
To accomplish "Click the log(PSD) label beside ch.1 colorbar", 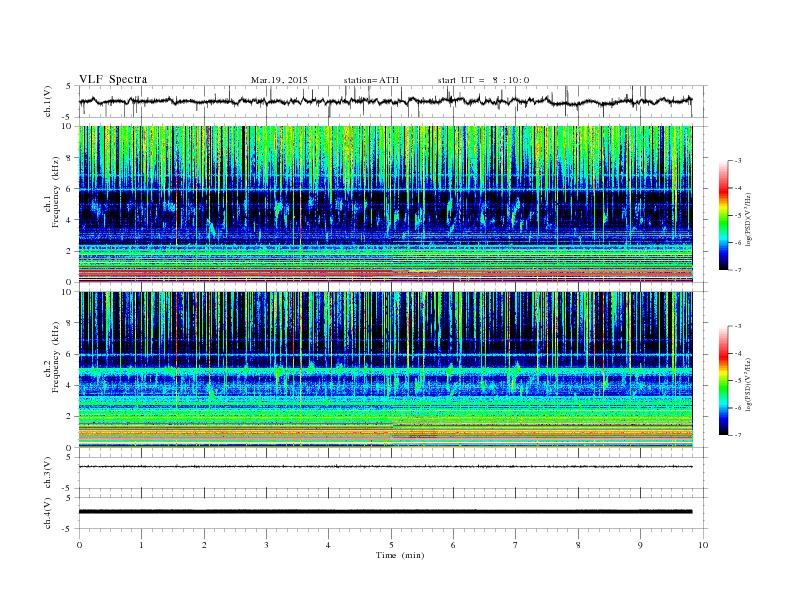I will point(749,219).
